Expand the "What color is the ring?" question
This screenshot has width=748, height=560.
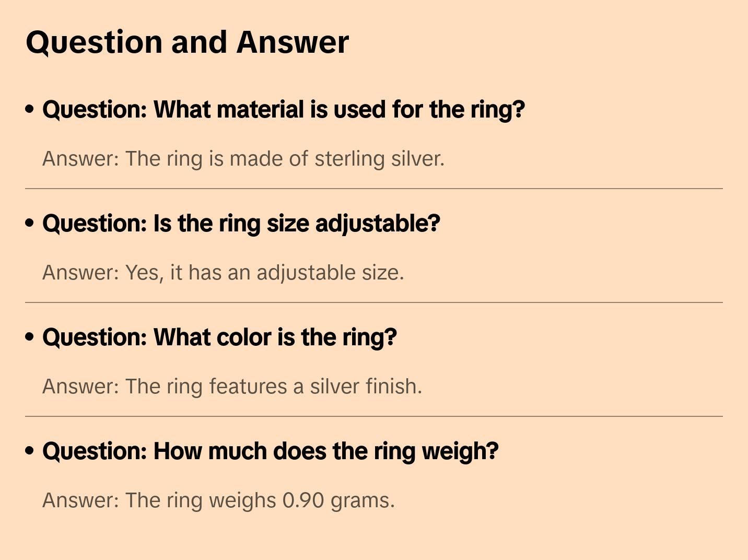coord(219,337)
